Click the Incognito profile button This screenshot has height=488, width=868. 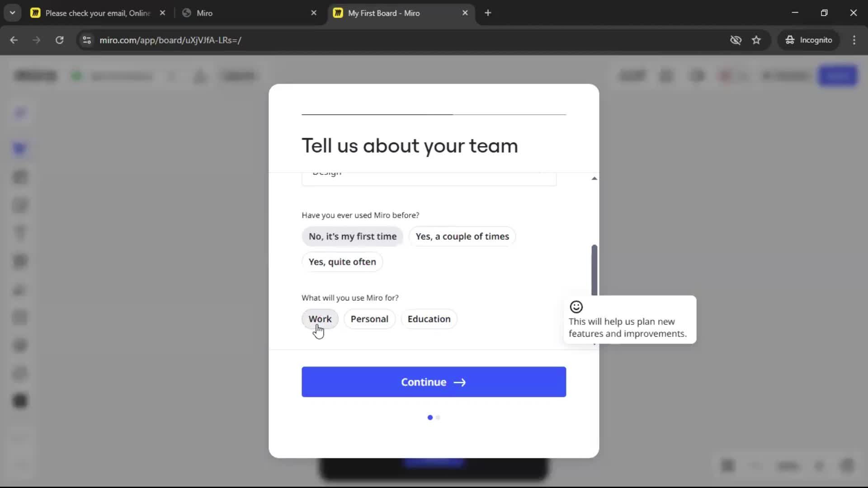808,40
